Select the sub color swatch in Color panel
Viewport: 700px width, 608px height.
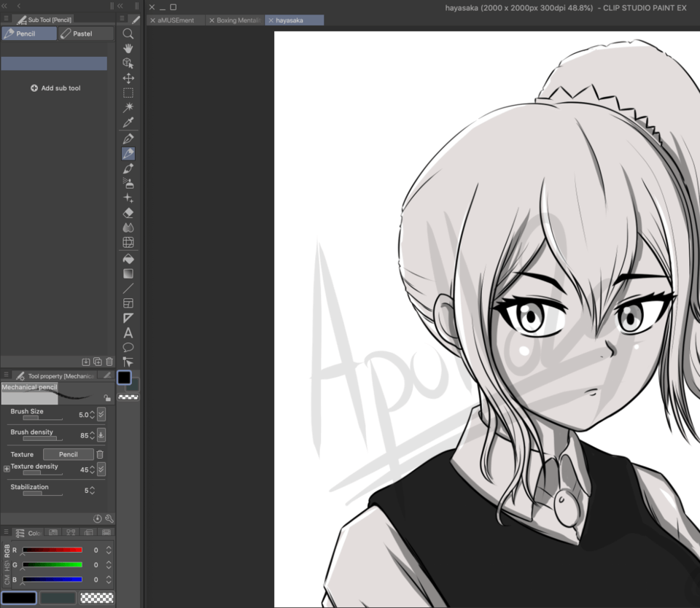[x=58, y=598]
